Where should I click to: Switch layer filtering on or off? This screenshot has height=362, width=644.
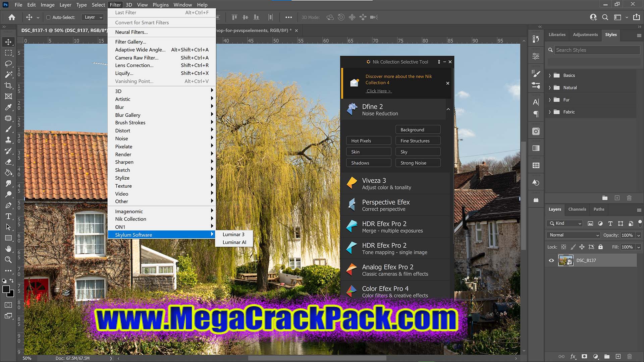click(640, 223)
